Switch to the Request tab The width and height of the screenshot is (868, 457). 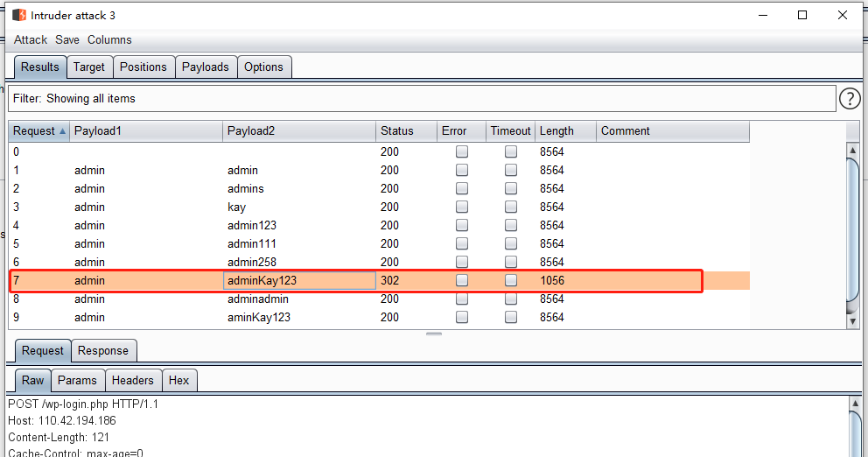point(43,351)
